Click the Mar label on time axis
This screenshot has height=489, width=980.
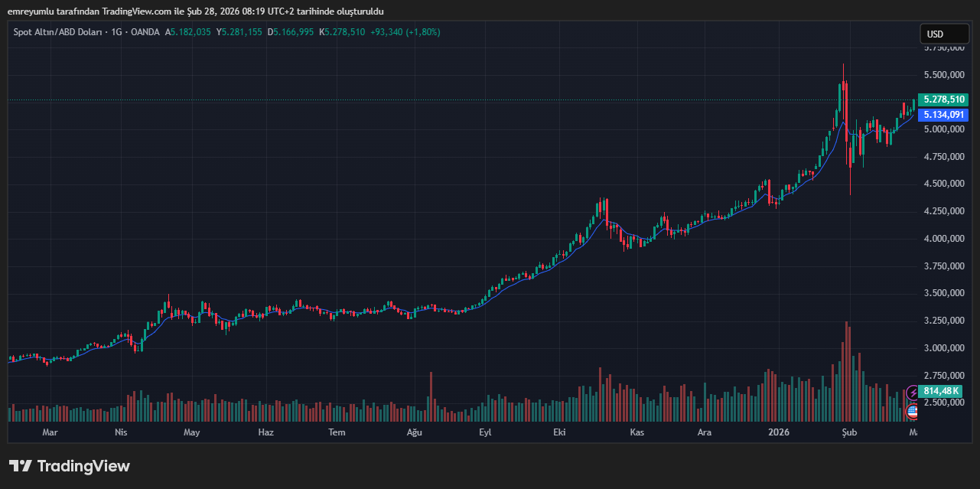coord(50,432)
